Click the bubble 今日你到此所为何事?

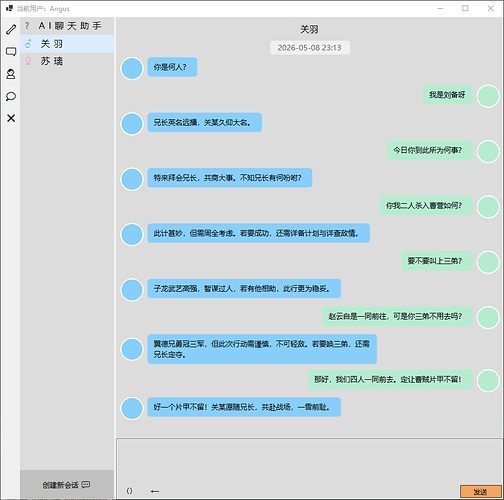(x=430, y=150)
